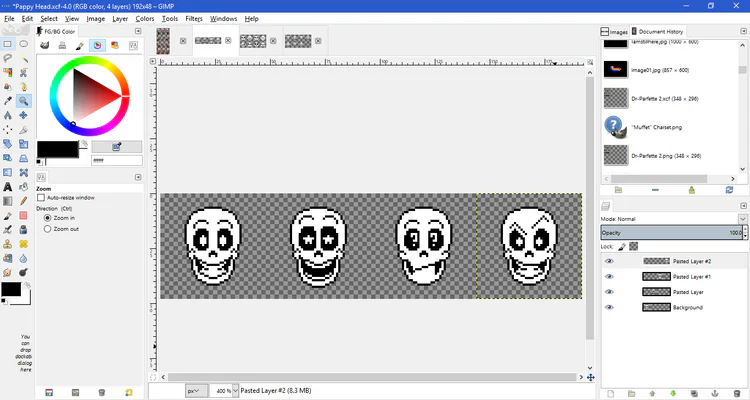750x400 pixels.
Task: Open the Select menu
Action: [x=49, y=19]
